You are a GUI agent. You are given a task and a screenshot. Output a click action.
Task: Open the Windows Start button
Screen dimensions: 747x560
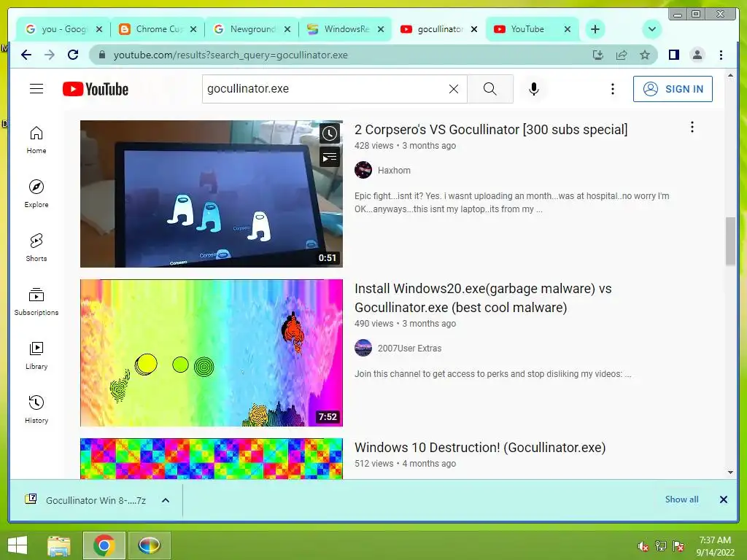pyautogui.click(x=18, y=545)
